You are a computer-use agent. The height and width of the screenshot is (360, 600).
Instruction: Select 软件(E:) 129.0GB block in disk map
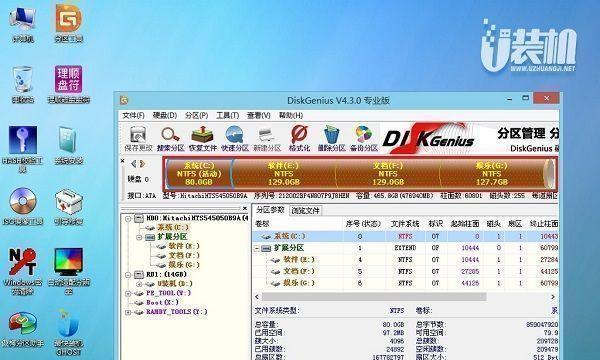point(284,174)
